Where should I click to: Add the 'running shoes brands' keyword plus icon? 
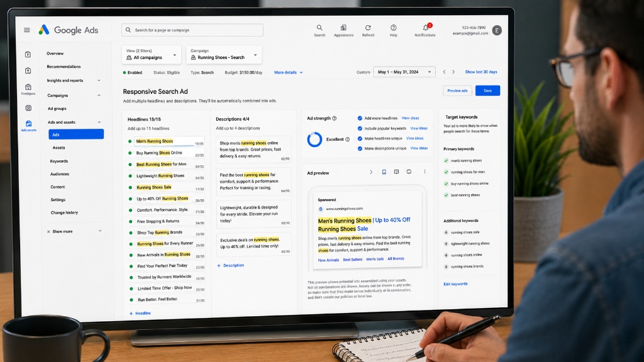(x=446, y=266)
